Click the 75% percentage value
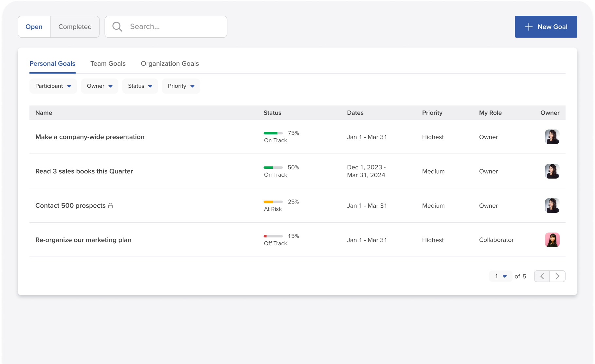The image size is (595, 364). coord(293,133)
